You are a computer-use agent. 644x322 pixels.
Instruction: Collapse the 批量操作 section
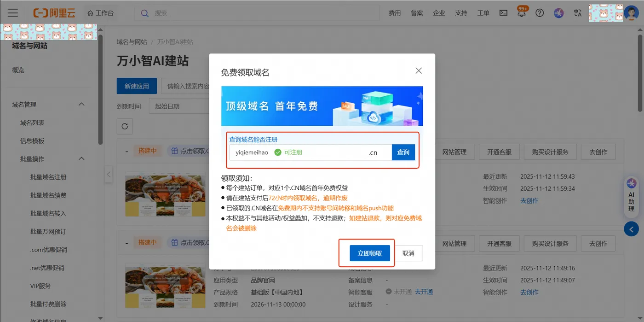coord(81,158)
